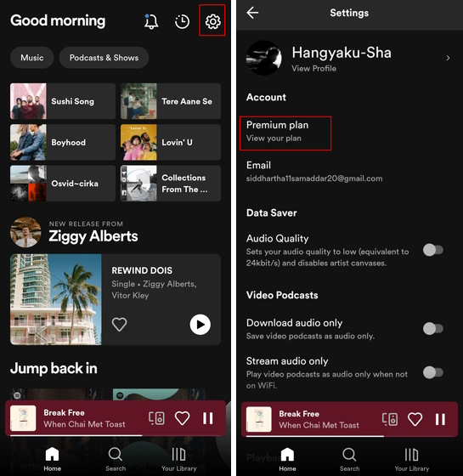Pause Break Free in Settings now-playing bar
463x476 pixels.
(440, 420)
